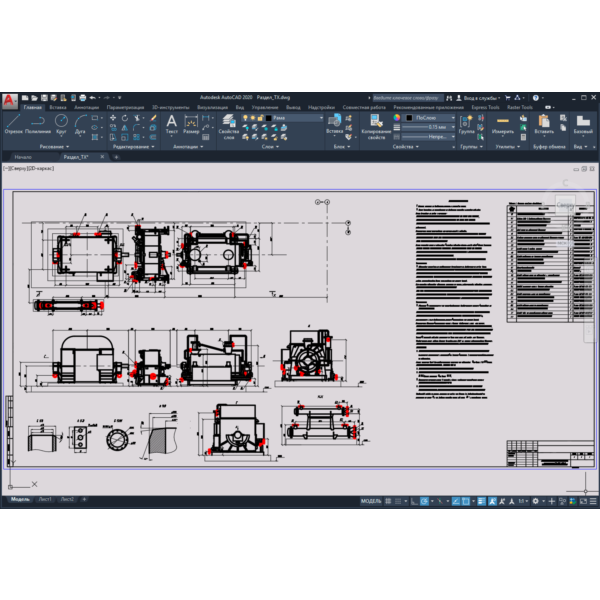
Task: Click МОДЕЛЬ model space button in status bar
Action: tap(371, 501)
